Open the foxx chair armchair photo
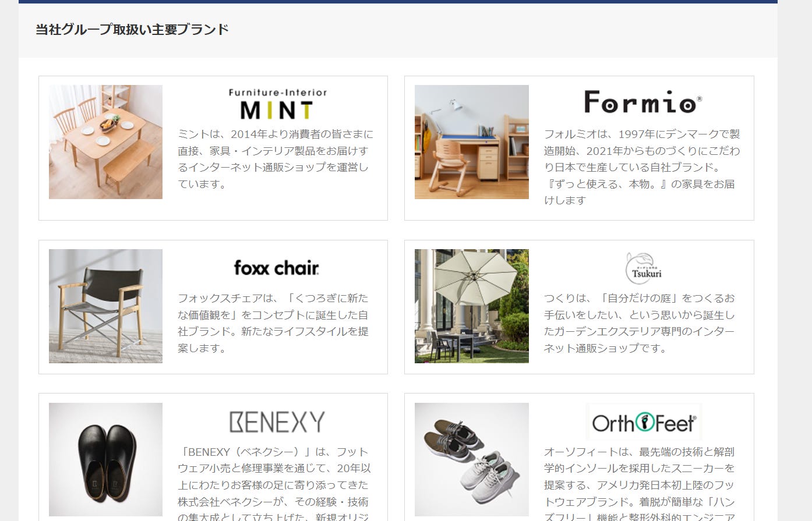Screen dimensions: 812x521 [105, 306]
